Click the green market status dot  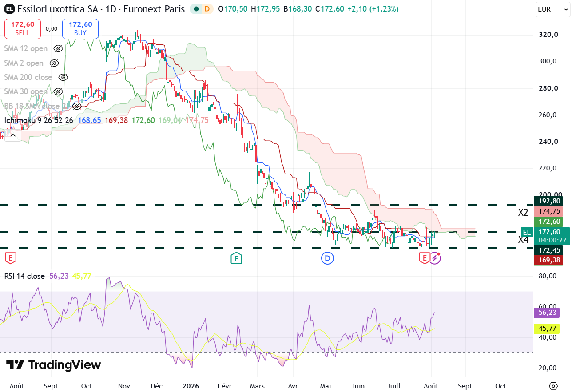coord(196,9)
